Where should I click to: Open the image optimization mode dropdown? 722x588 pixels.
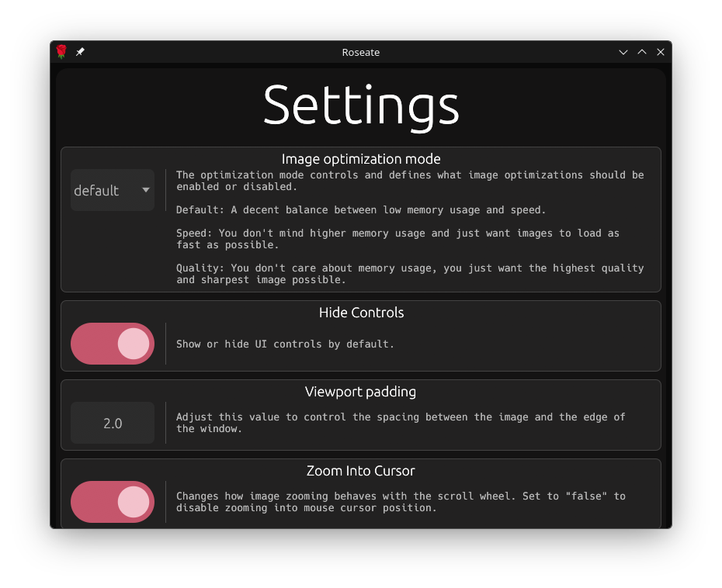[x=113, y=190]
